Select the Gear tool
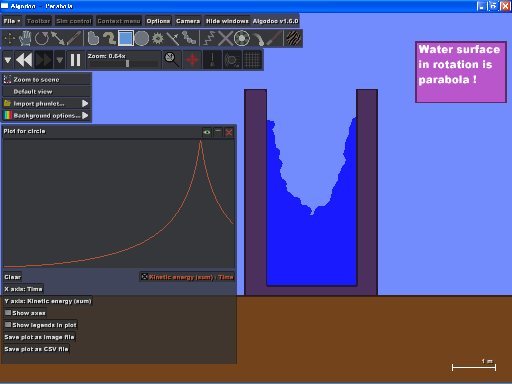 (x=158, y=38)
